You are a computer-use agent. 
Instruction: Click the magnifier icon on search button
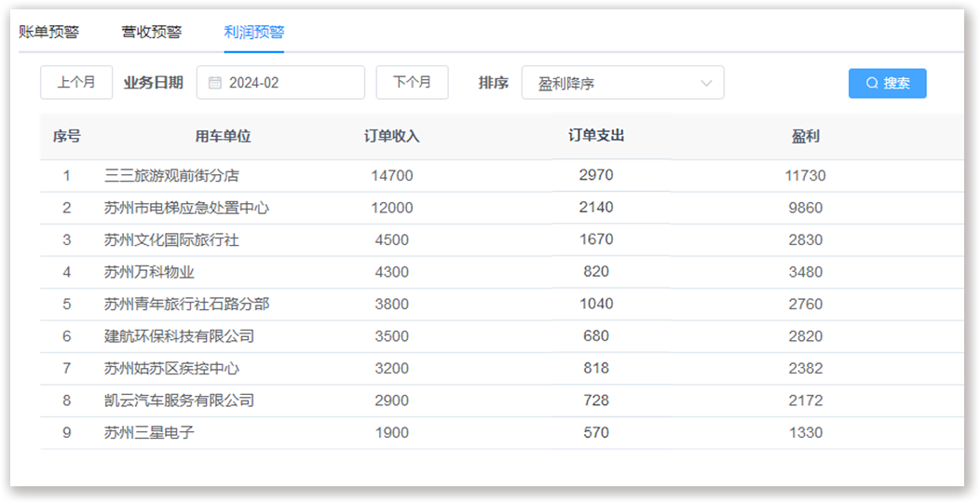click(872, 83)
